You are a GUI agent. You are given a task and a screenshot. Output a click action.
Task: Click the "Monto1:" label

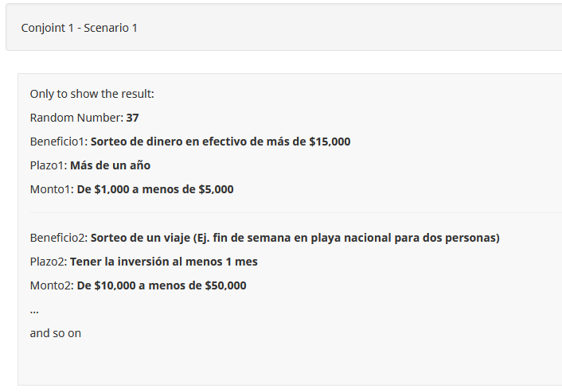point(52,189)
